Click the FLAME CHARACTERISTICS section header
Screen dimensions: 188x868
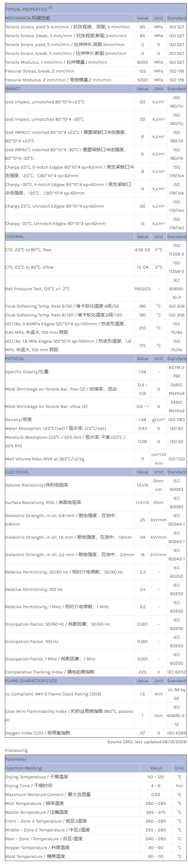pos(31,681)
